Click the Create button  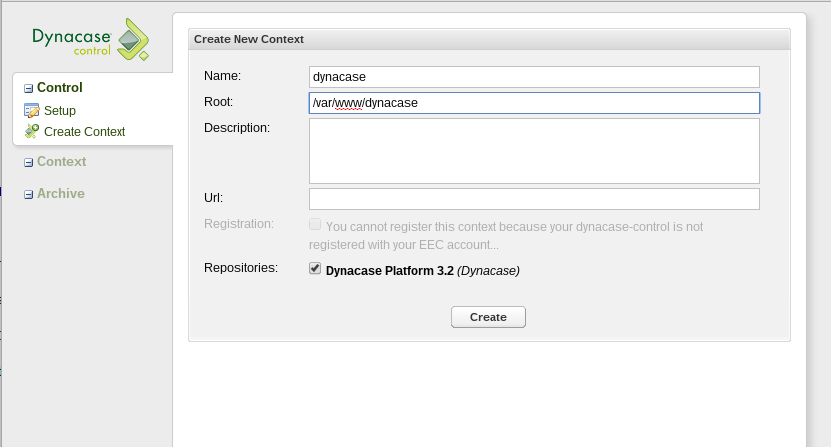coord(488,317)
